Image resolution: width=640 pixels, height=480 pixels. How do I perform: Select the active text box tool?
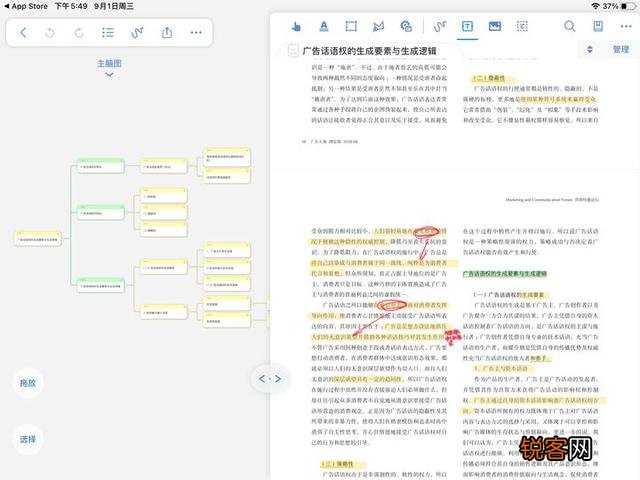[467, 27]
